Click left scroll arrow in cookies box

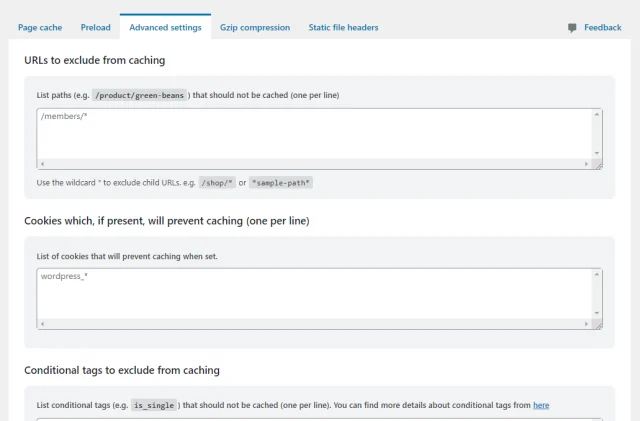pyautogui.click(x=41, y=324)
